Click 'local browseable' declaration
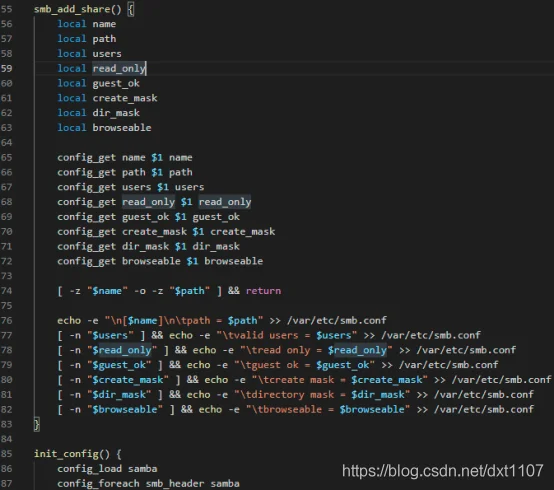Image resolution: width=554 pixels, height=490 pixels. 104,128
